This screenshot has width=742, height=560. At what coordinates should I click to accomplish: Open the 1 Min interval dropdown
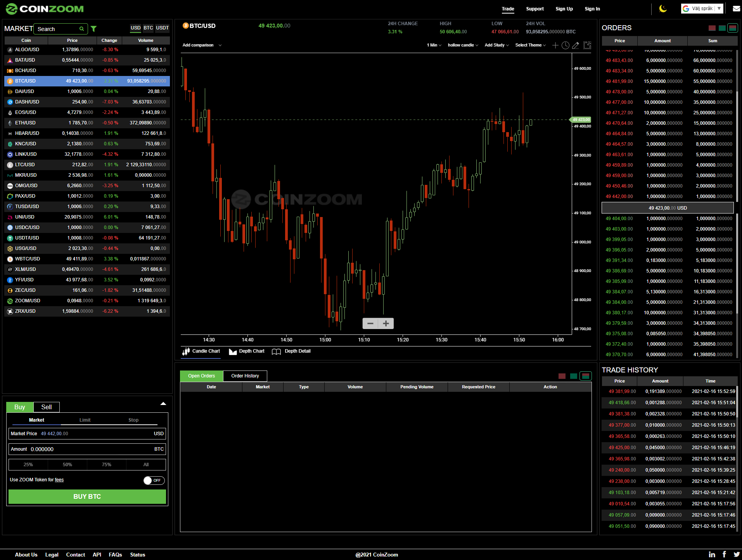[434, 45]
